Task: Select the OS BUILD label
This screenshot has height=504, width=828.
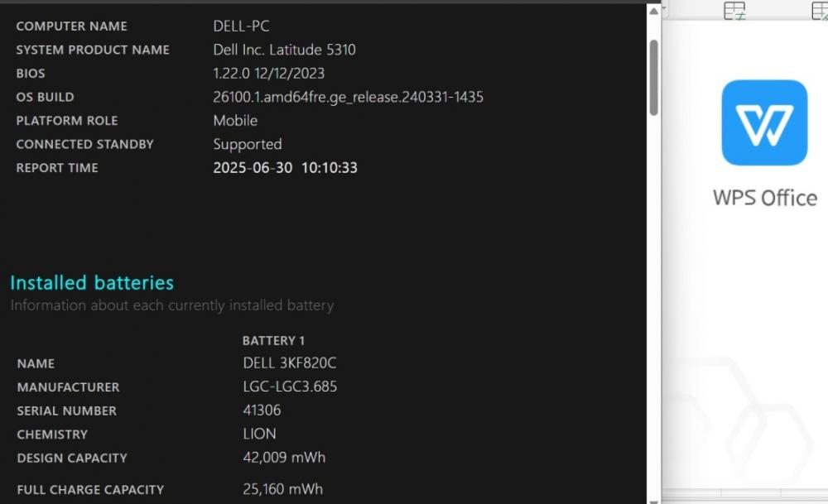Action: (45, 98)
